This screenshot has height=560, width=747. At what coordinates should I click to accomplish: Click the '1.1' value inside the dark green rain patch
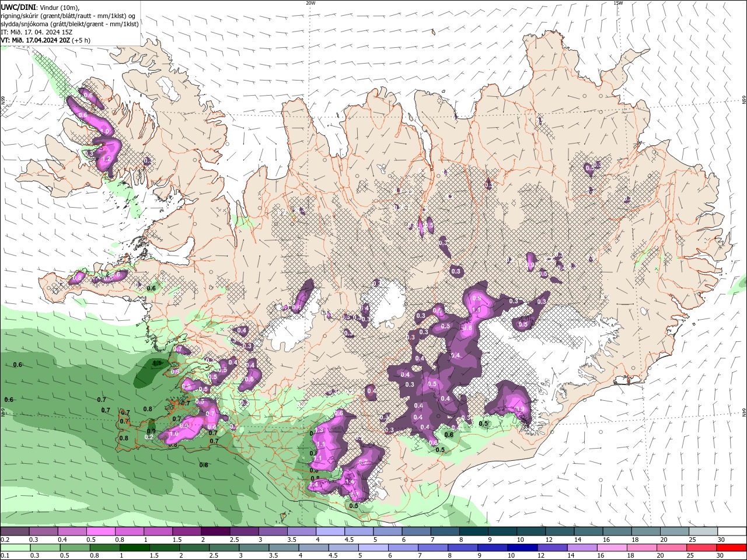[156, 363]
